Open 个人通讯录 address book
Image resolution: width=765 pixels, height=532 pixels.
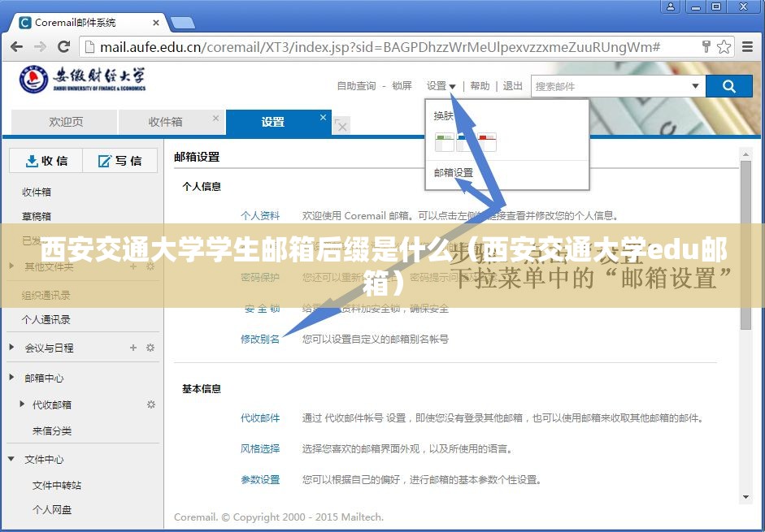pyautogui.click(x=46, y=319)
